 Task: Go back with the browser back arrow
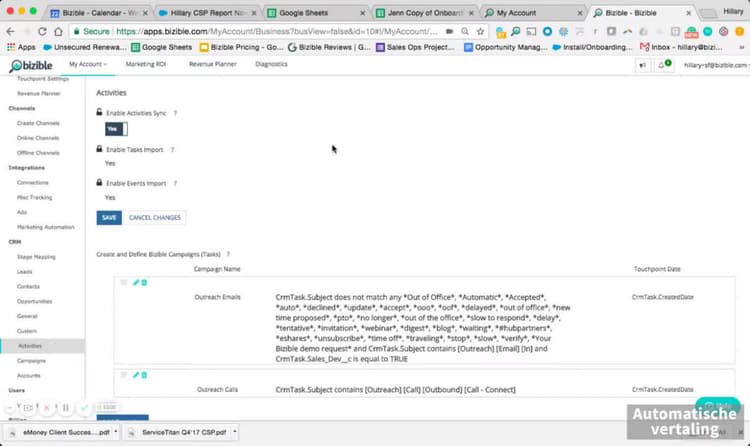click(x=11, y=32)
